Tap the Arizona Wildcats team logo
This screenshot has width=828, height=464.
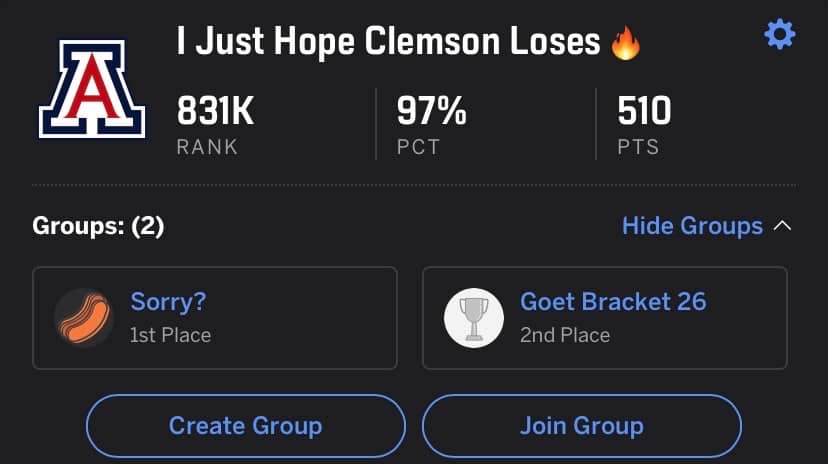(x=92, y=89)
